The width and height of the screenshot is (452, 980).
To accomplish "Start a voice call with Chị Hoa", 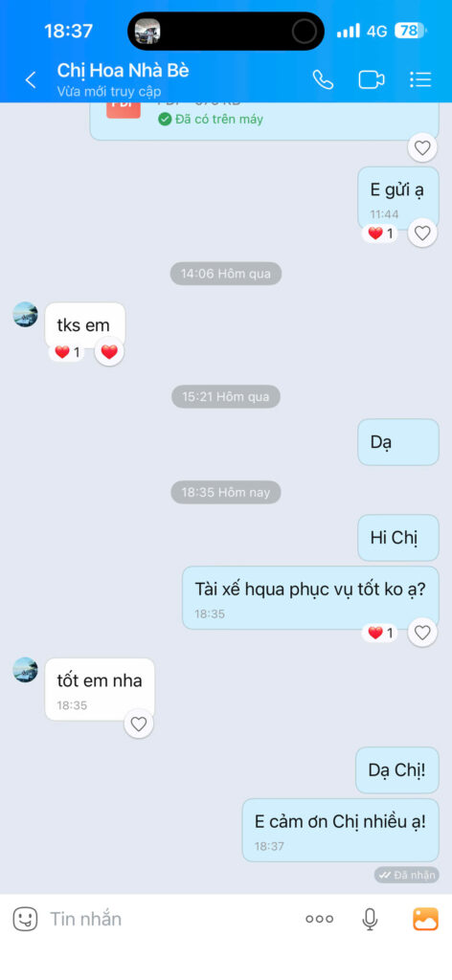I will tap(323, 79).
